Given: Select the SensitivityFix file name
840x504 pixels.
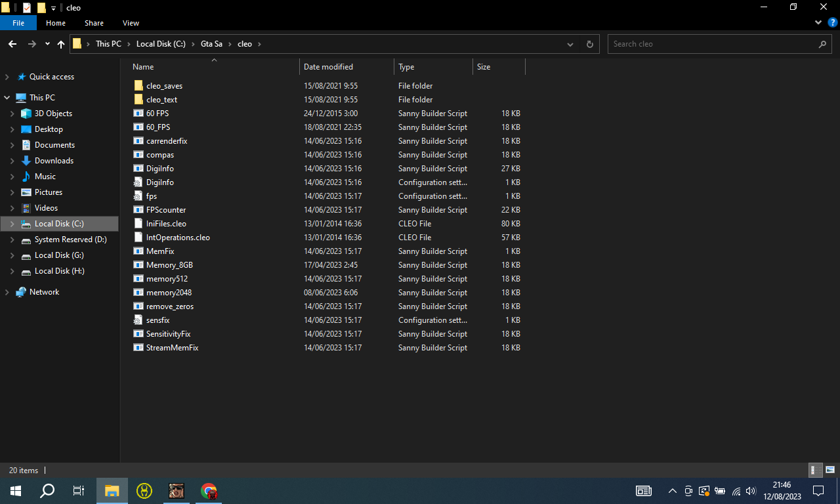Looking at the screenshot, I should click(x=168, y=334).
